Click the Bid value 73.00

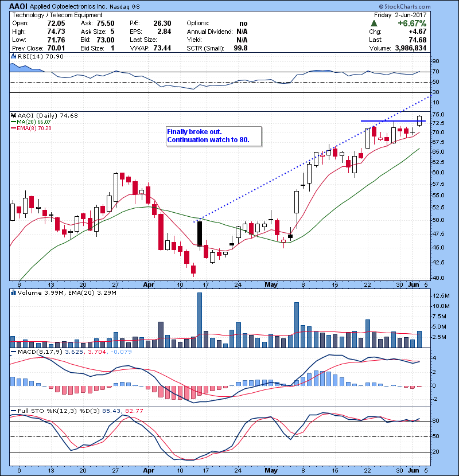[106, 40]
